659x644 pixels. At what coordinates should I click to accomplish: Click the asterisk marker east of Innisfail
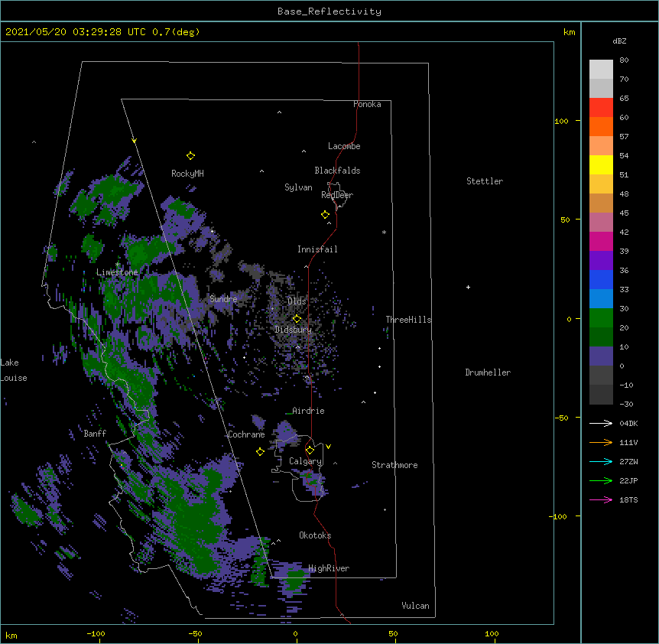384,232
